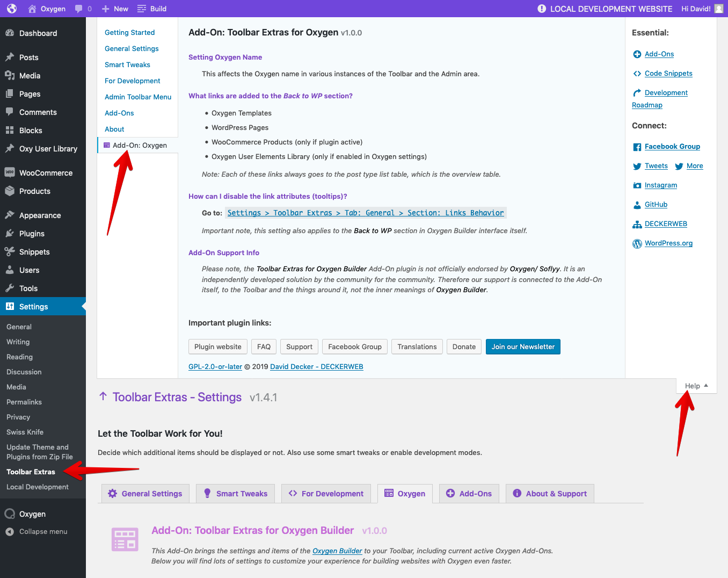Open Snippets menu item

click(43, 252)
